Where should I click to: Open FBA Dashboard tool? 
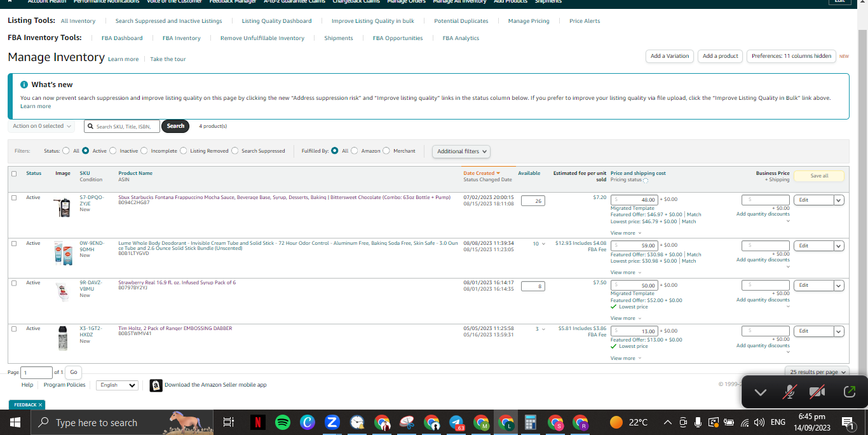click(x=122, y=38)
